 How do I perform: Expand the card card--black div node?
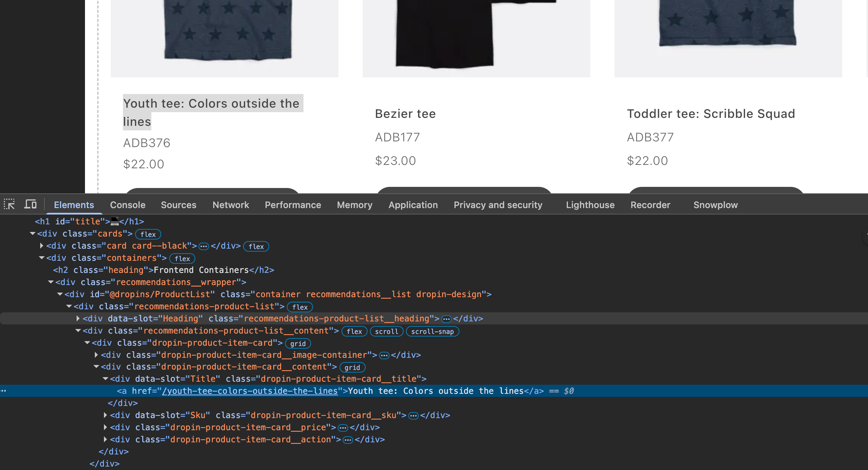pyautogui.click(x=41, y=246)
